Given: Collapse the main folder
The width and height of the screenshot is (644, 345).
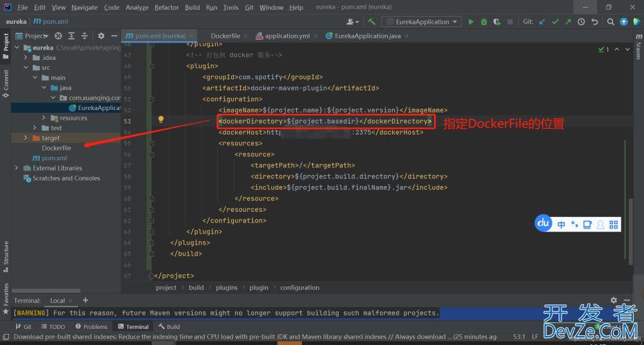Looking at the screenshot, I should pyautogui.click(x=35, y=78).
